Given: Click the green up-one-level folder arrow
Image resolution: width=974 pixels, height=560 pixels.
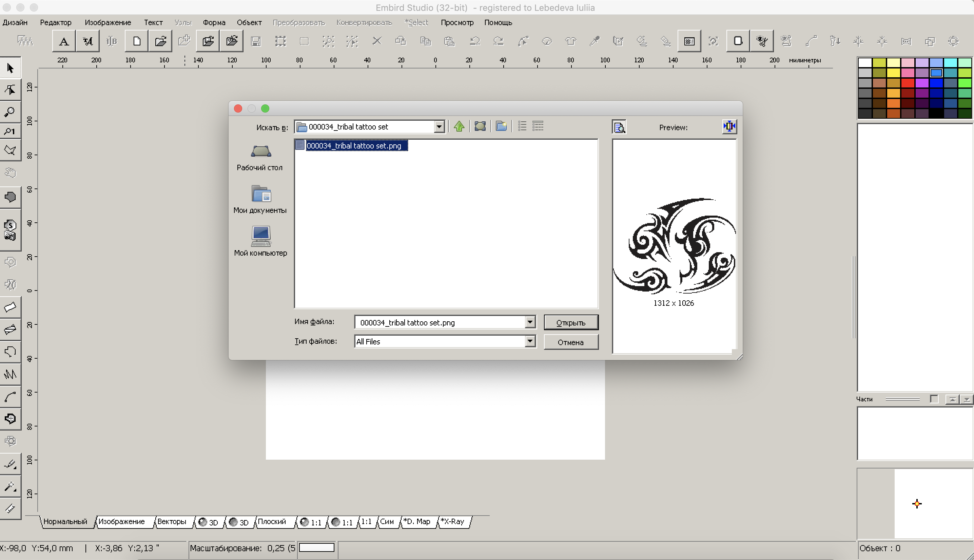Looking at the screenshot, I should point(459,126).
